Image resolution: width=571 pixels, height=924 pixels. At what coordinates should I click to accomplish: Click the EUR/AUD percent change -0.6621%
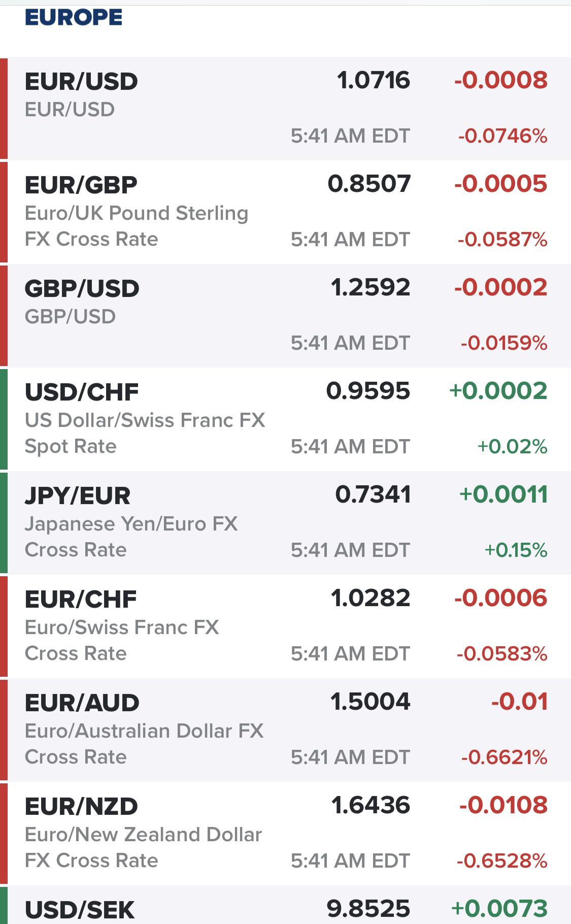pos(504,757)
